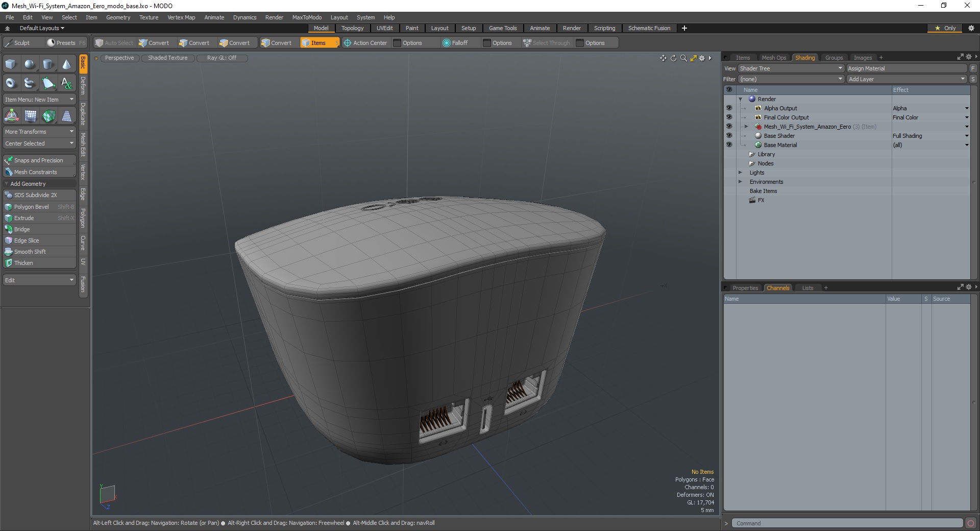Click the Thicken tool

(x=40, y=263)
